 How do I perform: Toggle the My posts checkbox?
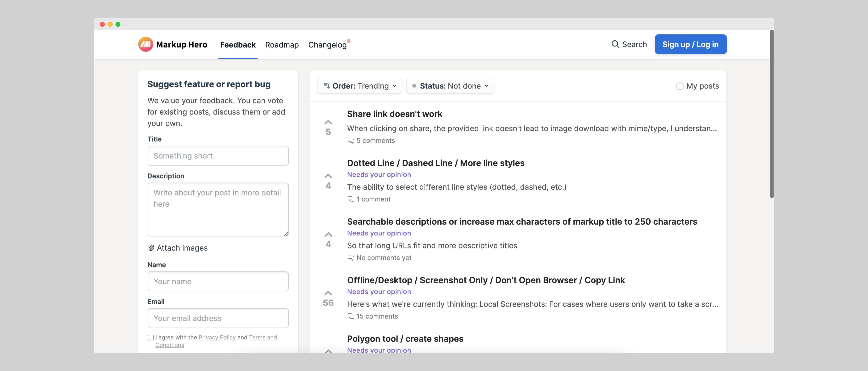[680, 86]
